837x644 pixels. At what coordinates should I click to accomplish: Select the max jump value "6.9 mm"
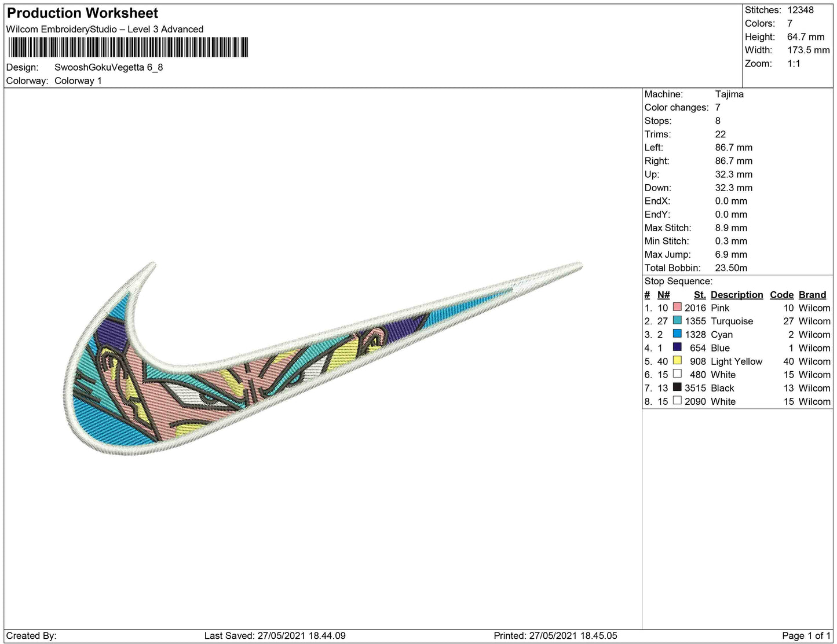[x=731, y=255]
